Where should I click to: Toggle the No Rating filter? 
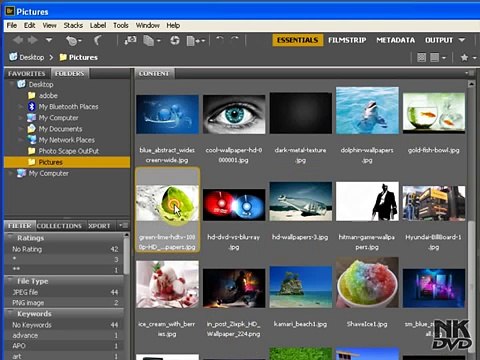pyautogui.click(x=64, y=249)
